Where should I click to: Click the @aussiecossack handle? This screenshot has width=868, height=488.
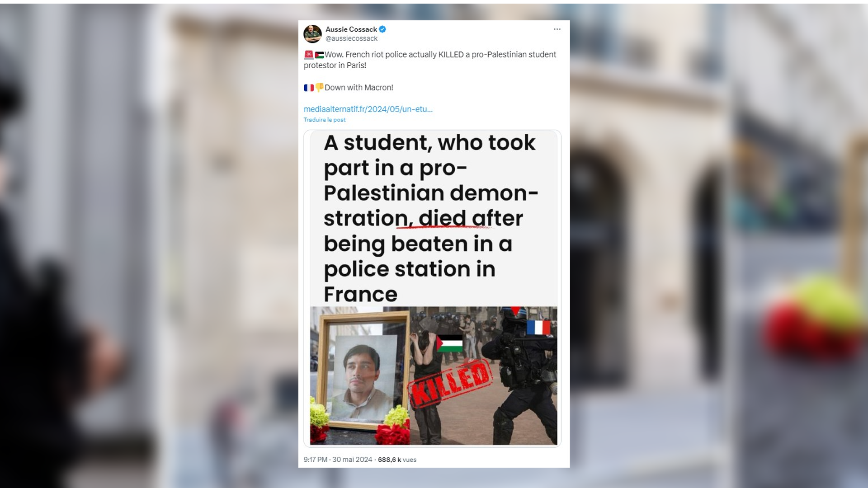coord(351,38)
